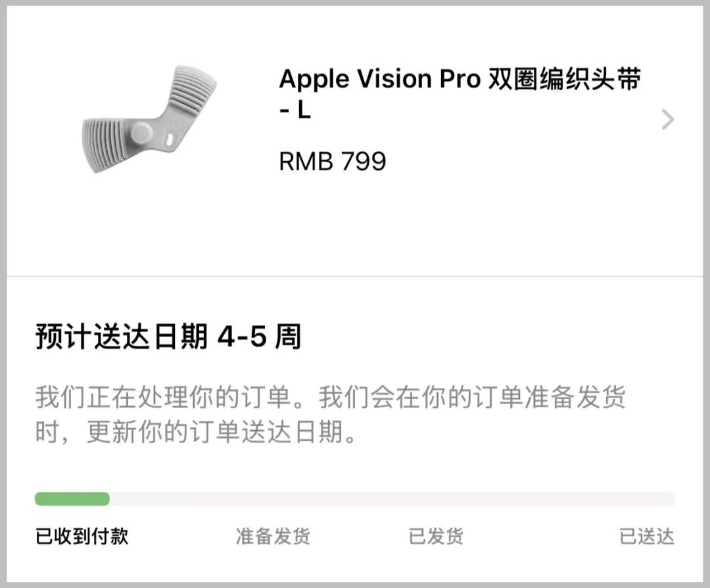Image resolution: width=710 pixels, height=588 pixels.
Task: Click the oval slot on the band image
Action: 170,139
